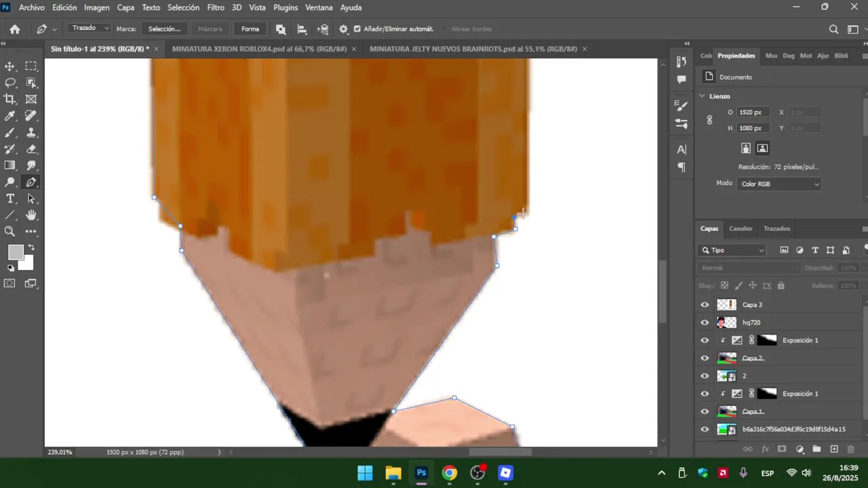Click the delete layer trash icon
868x488 pixels.
[x=851, y=449]
